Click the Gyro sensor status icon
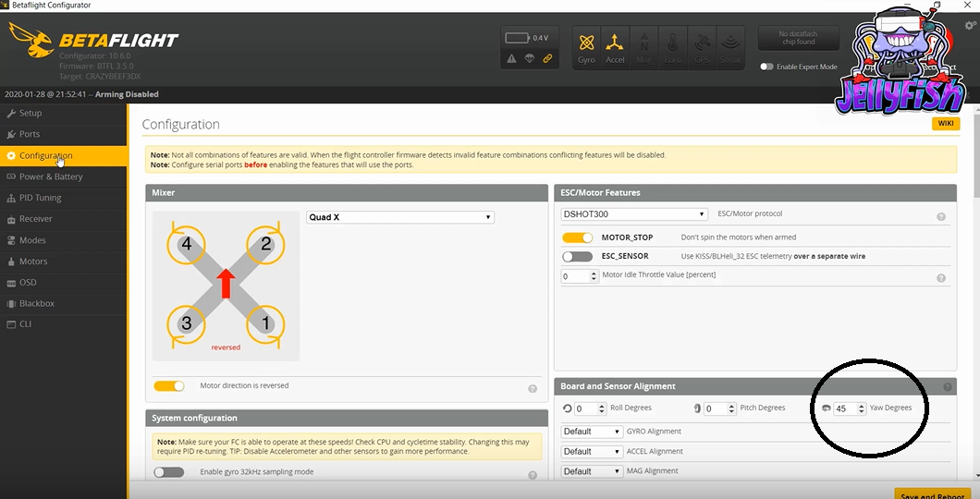 coord(586,47)
